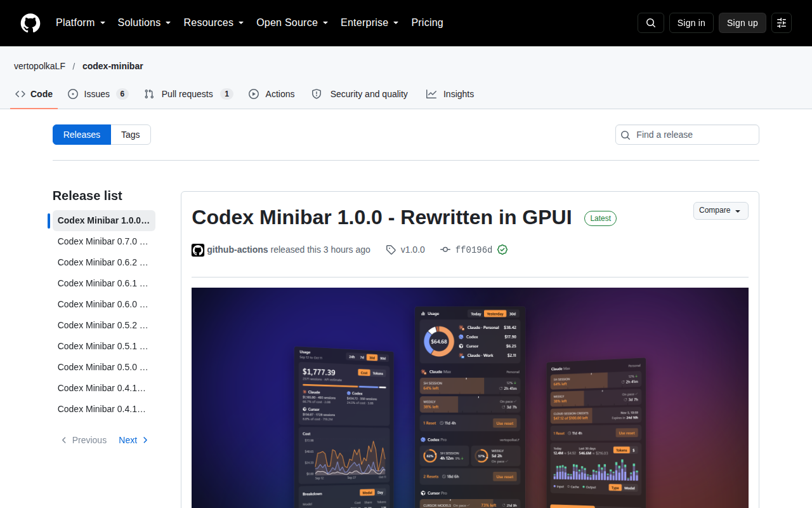The image size is (812, 508).
Task: Expand the Open Source menu
Action: click(292, 23)
